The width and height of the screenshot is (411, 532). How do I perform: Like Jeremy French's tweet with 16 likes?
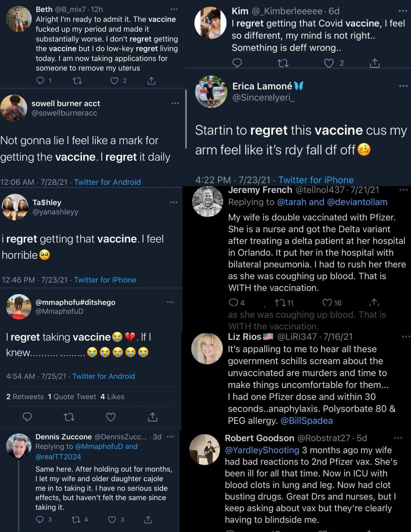click(328, 303)
